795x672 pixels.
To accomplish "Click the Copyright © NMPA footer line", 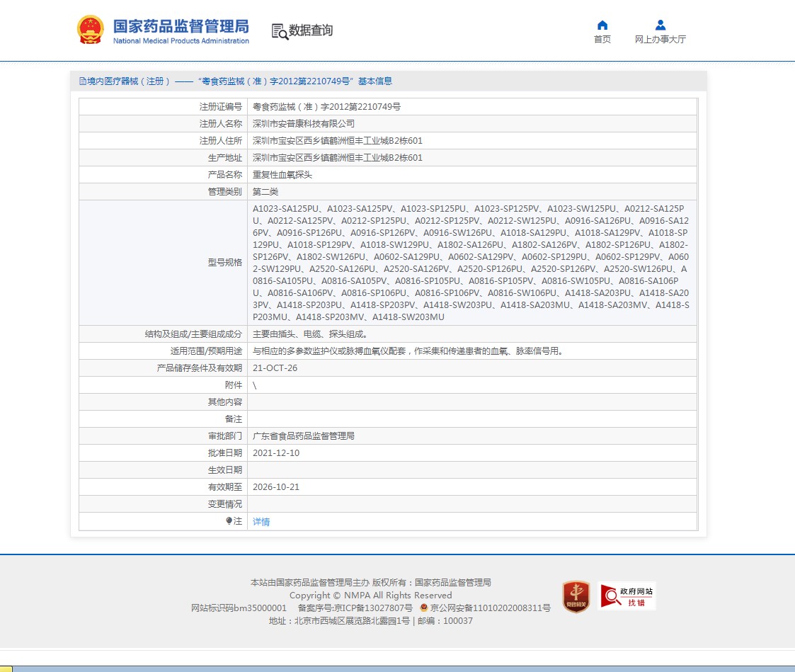I will click(x=371, y=595).
